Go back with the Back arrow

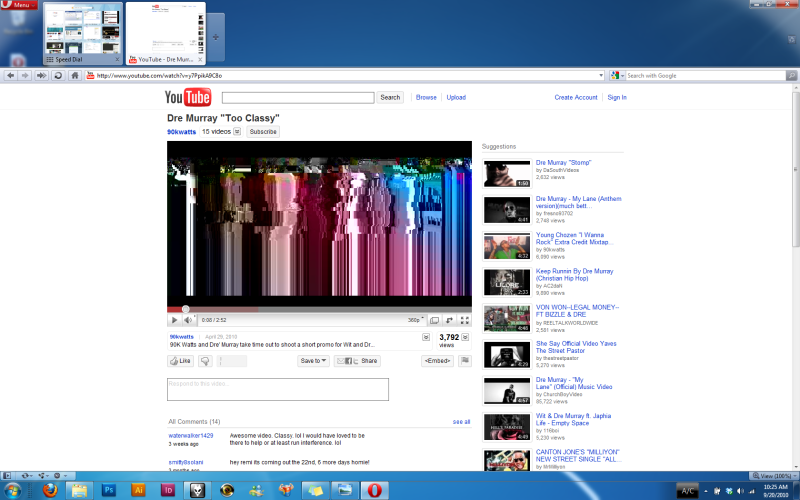(x=10, y=76)
